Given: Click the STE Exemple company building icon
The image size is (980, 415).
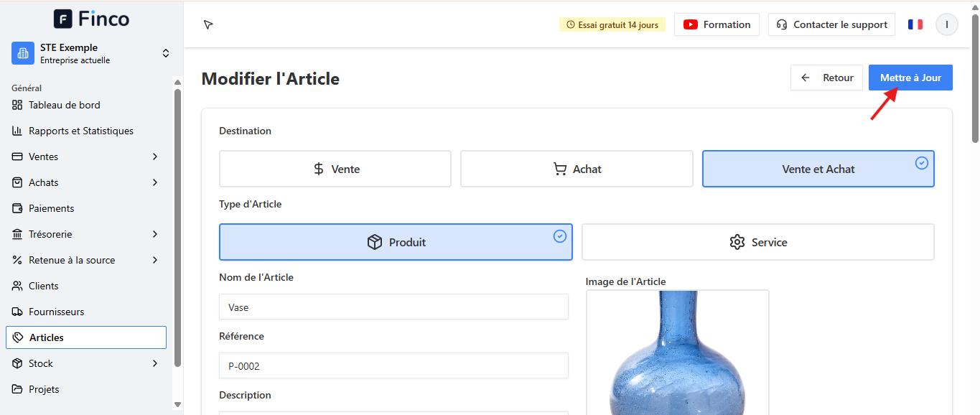Looking at the screenshot, I should pos(23,53).
